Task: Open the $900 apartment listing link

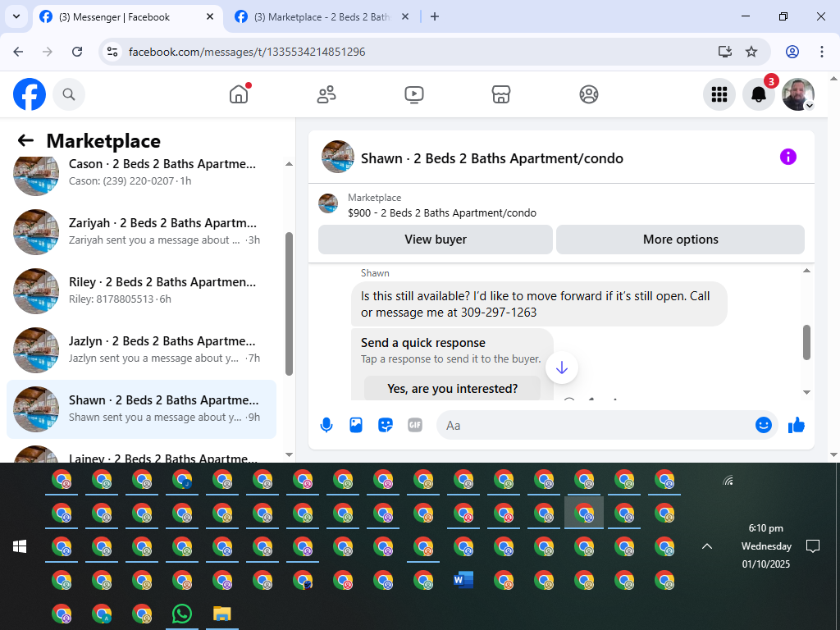Action: click(x=442, y=212)
